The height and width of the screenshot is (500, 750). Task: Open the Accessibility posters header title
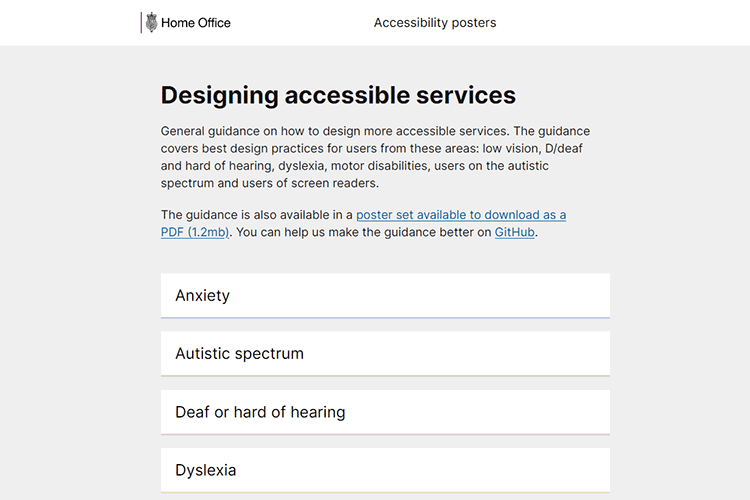pos(434,23)
